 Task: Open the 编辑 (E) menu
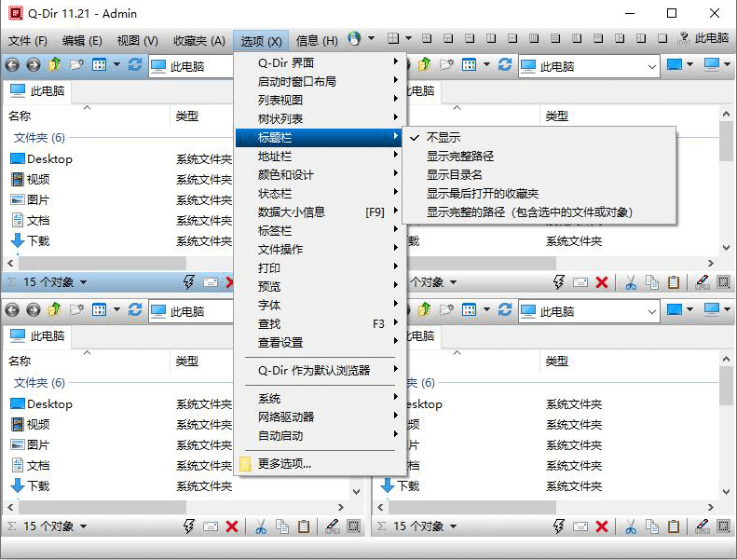(82, 41)
